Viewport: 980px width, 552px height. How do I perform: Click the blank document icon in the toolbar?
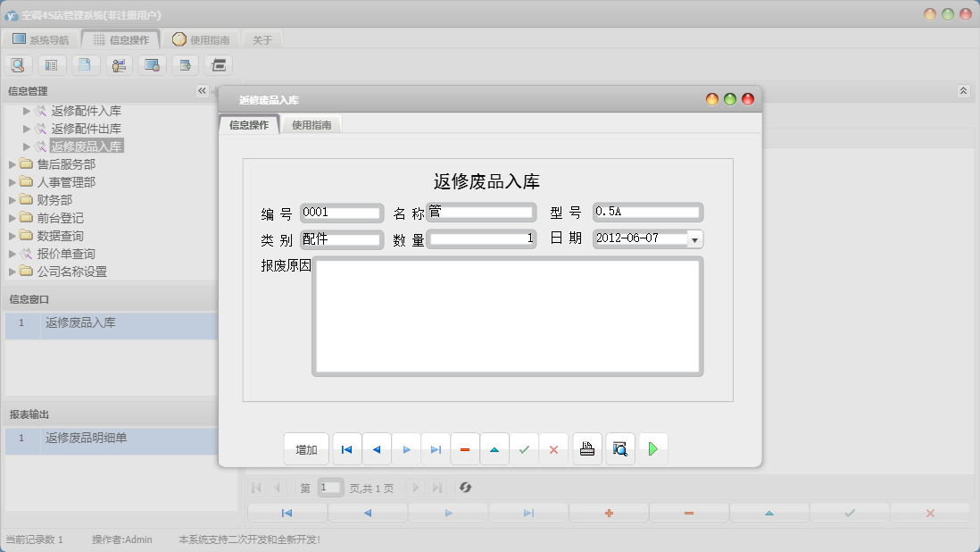86,64
